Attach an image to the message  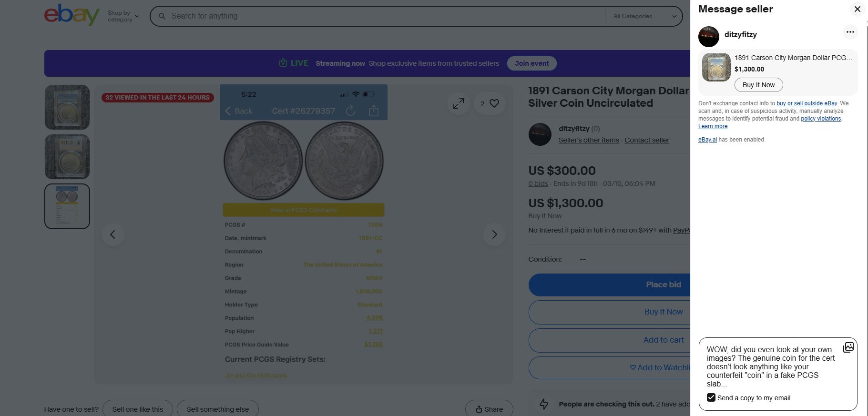click(848, 347)
